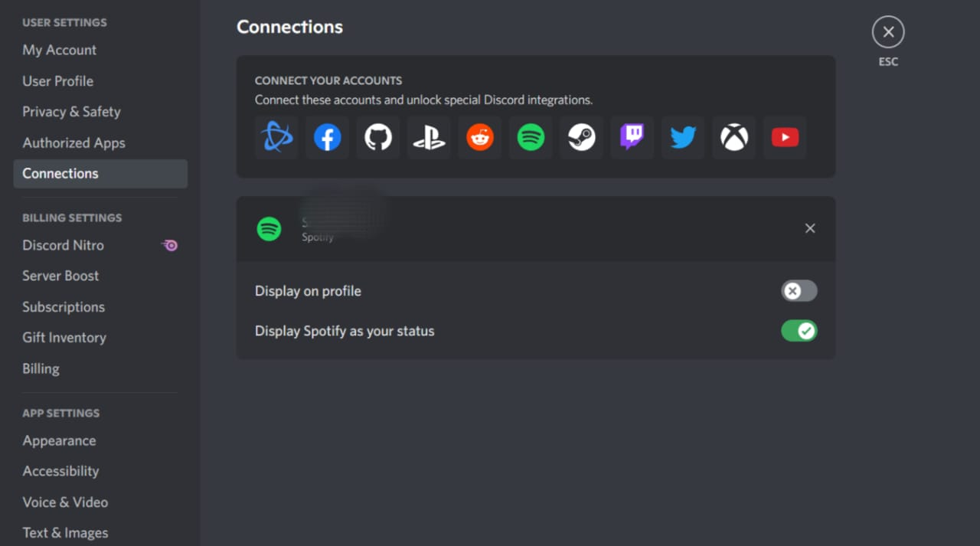Image resolution: width=980 pixels, height=546 pixels.
Task: Connect a Twitter account
Action: click(x=683, y=138)
